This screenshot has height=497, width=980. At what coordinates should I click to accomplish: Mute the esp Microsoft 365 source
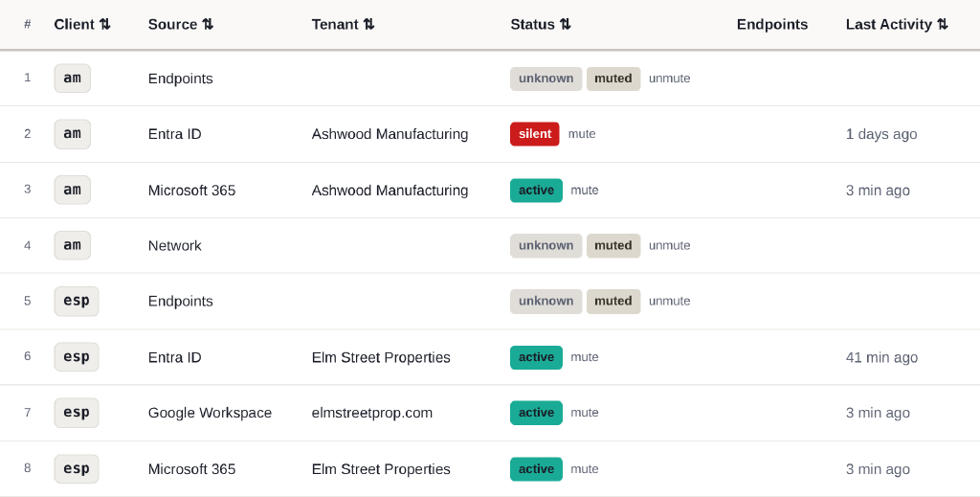click(x=585, y=469)
